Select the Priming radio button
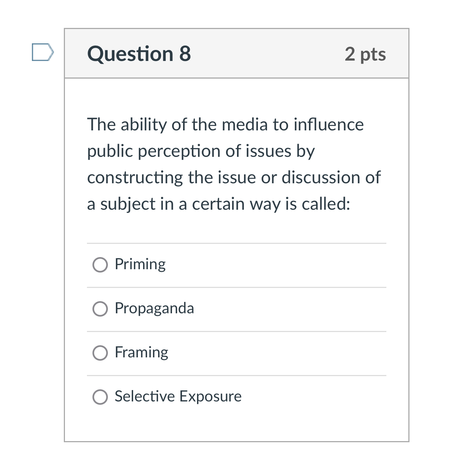Image resolution: width=470 pixels, height=476 pixels. pyautogui.click(x=100, y=265)
